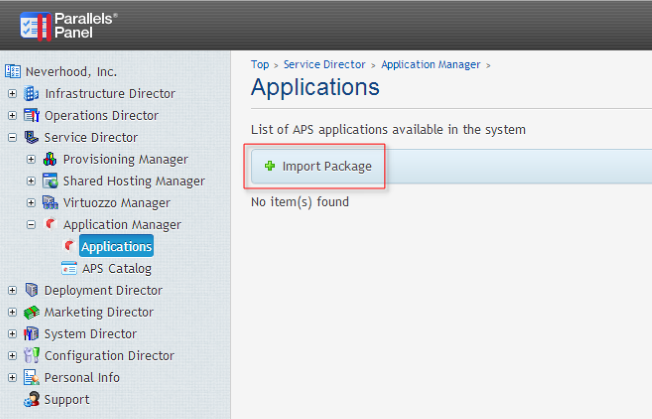Open System Director in the tree
Viewport: 652px width, 419px height.
pos(90,334)
